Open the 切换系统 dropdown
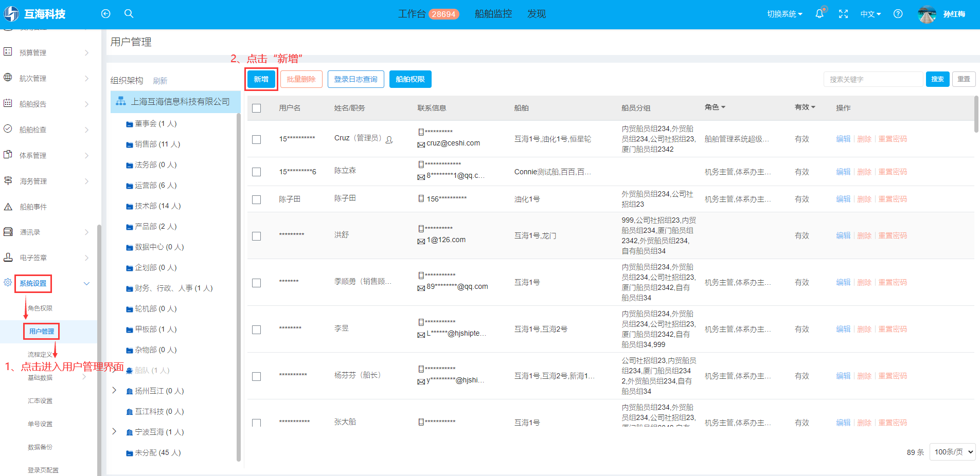 [785, 14]
